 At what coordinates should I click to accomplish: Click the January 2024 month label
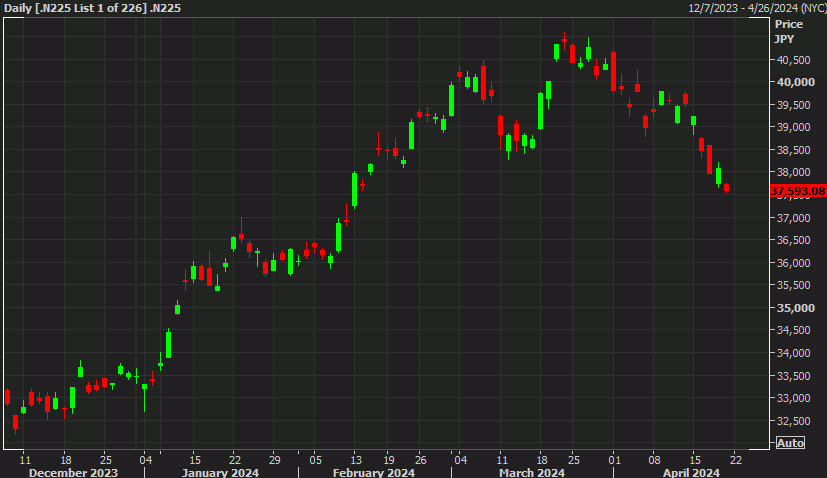click(220, 472)
